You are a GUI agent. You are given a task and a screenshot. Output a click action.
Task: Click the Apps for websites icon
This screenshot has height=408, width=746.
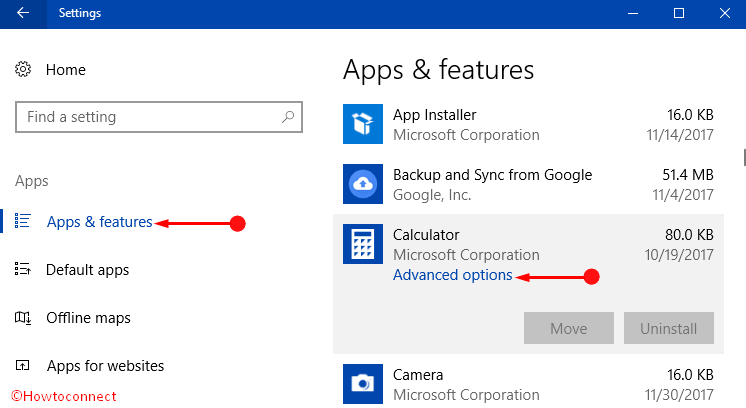(22, 365)
